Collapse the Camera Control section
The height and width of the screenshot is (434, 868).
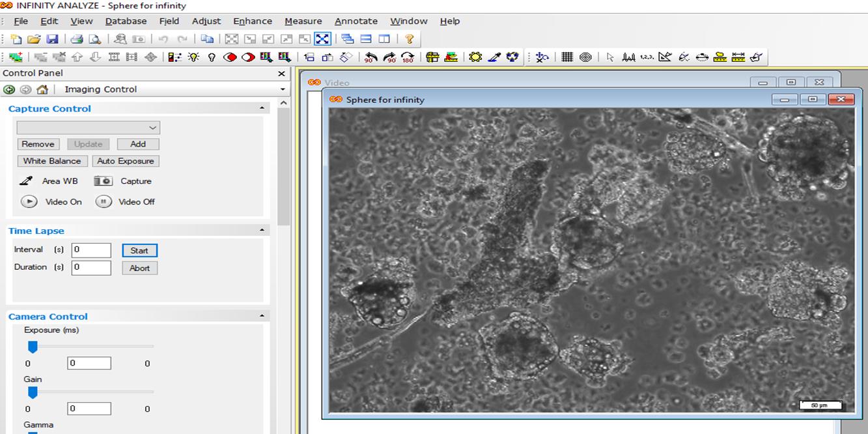point(262,316)
